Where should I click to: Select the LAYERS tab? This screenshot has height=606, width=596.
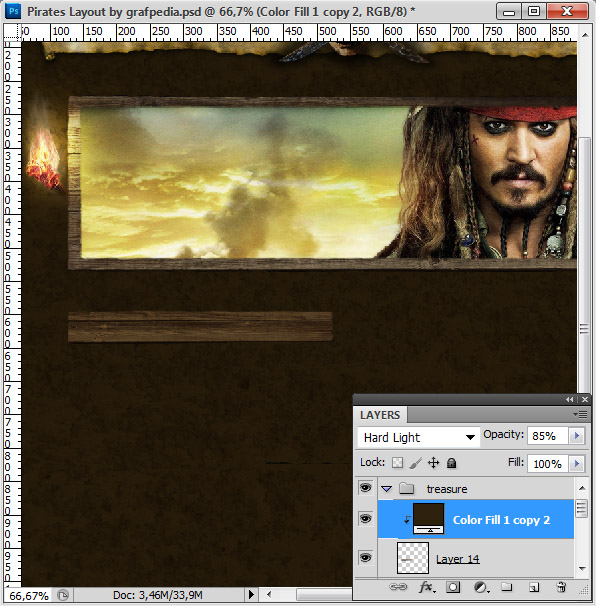[x=380, y=415]
